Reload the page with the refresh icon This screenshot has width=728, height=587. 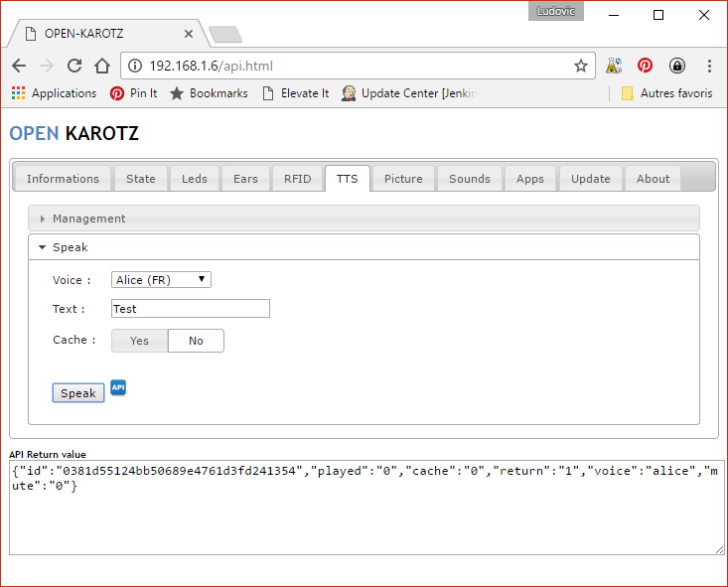pos(74,66)
